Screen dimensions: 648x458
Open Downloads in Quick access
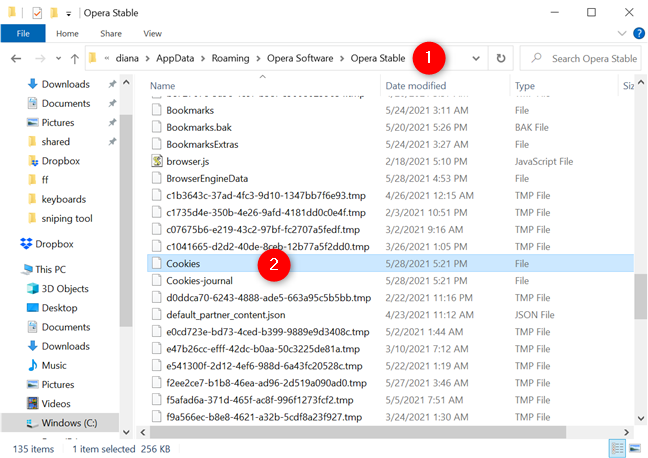tap(65, 84)
